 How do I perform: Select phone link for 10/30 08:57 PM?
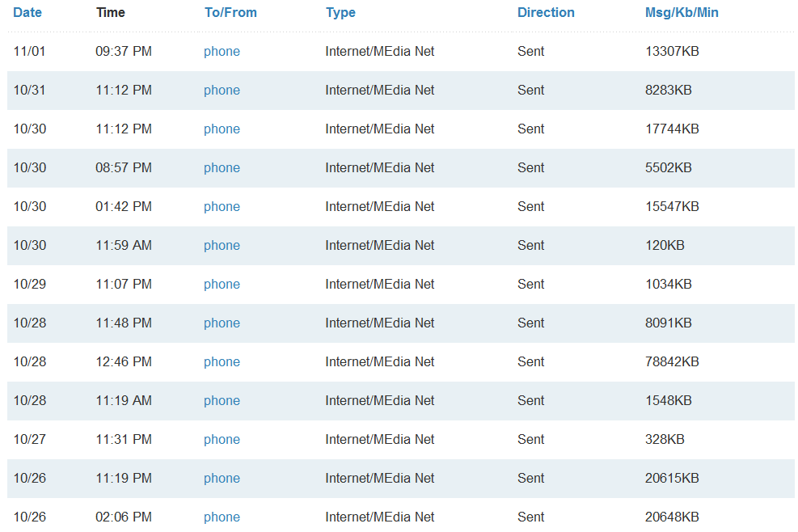(x=222, y=168)
